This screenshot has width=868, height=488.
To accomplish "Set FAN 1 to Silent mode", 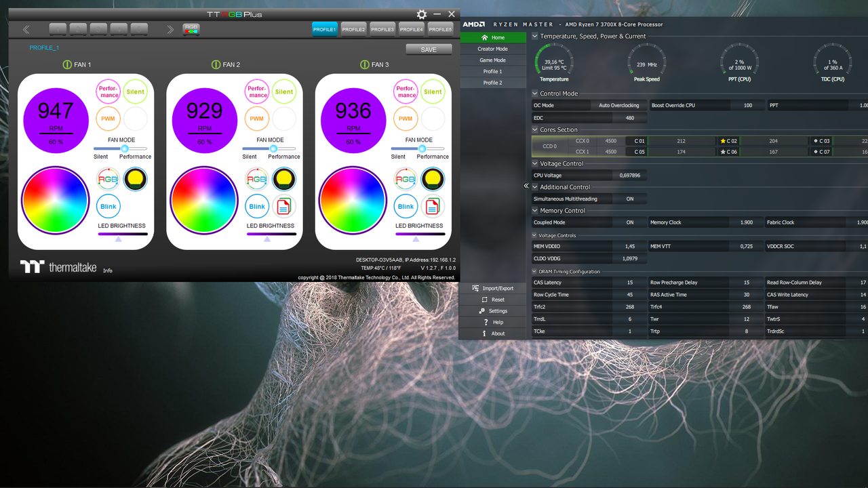I will (136, 91).
